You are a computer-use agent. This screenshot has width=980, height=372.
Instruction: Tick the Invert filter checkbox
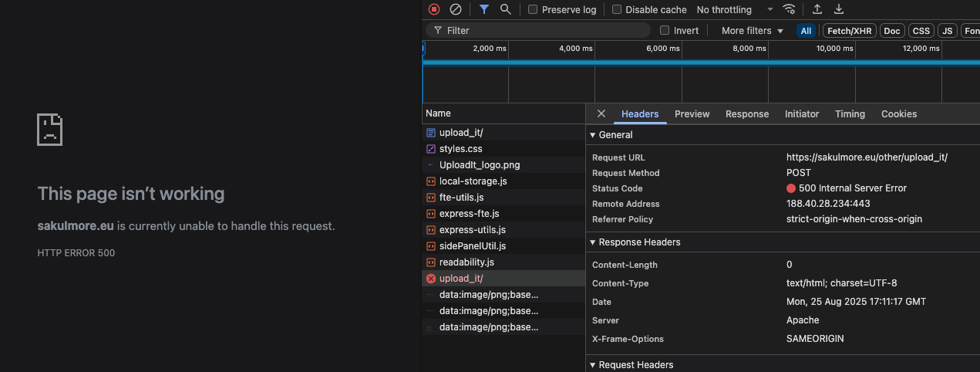click(665, 31)
